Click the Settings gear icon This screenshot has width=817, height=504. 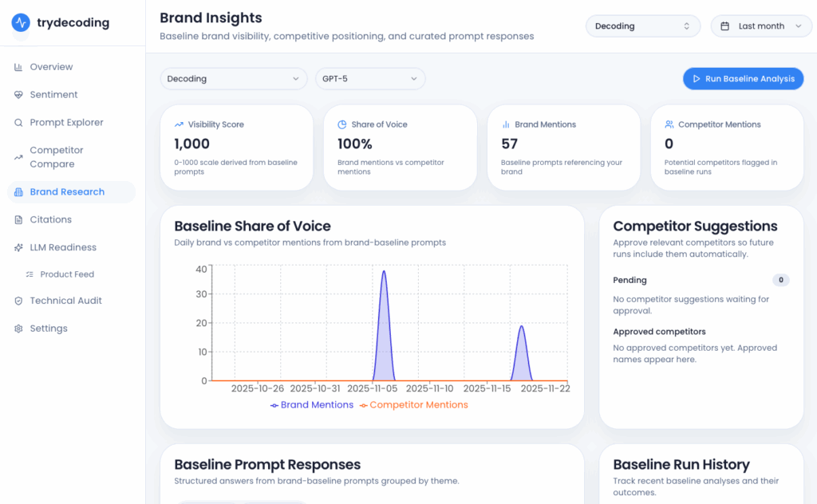[x=18, y=329]
